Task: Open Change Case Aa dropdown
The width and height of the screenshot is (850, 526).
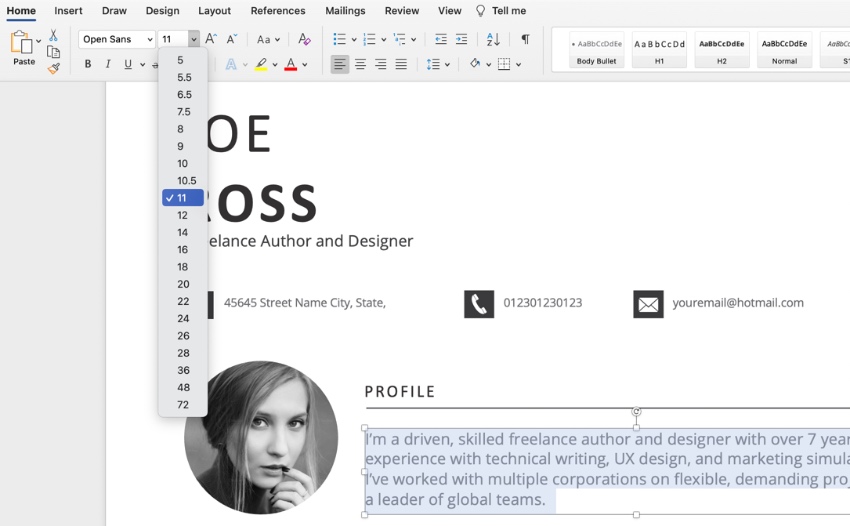Action: [x=268, y=40]
